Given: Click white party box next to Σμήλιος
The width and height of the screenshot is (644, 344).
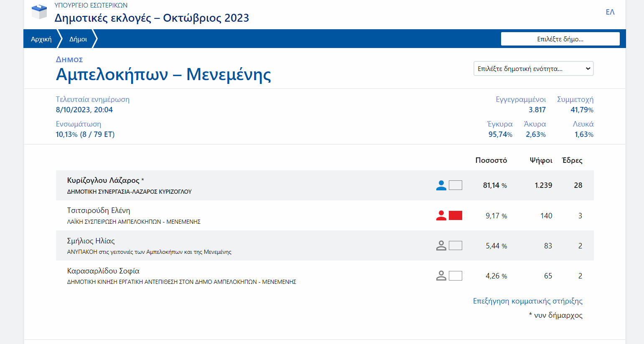Looking at the screenshot, I should pyautogui.click(x=455, y=245).
